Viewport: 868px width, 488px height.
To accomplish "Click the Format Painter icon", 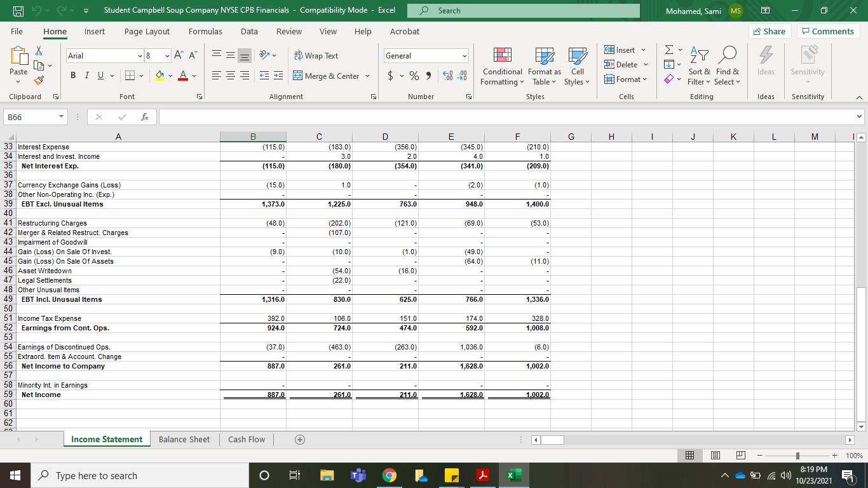I will (x=38, y=81).
